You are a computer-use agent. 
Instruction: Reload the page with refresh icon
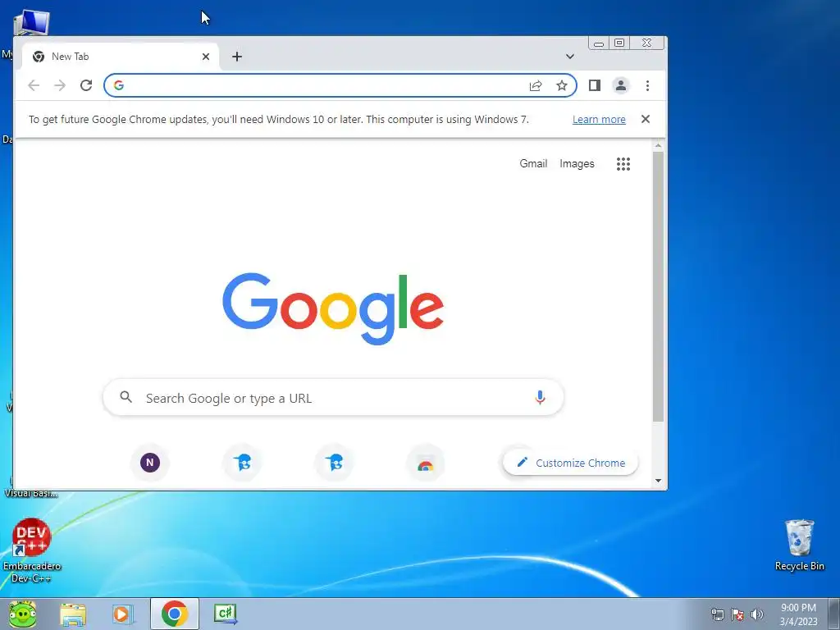tap(86, 85)
